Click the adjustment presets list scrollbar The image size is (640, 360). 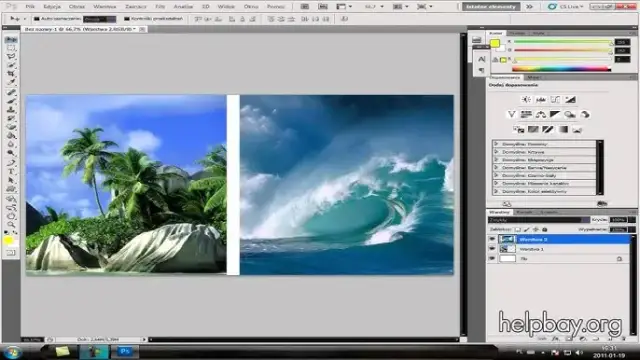coord(600,167)
